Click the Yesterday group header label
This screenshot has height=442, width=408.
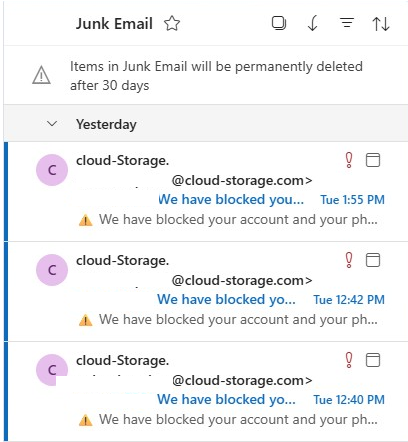[x=106, y=125]
